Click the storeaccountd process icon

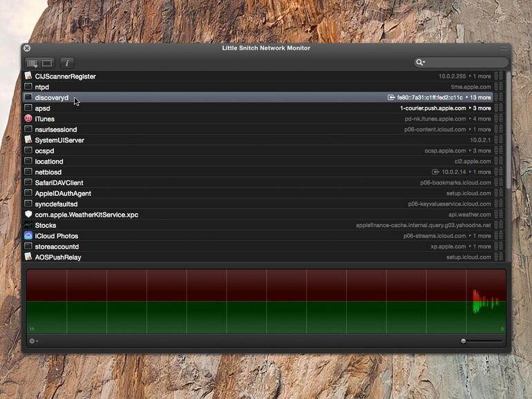28,246
